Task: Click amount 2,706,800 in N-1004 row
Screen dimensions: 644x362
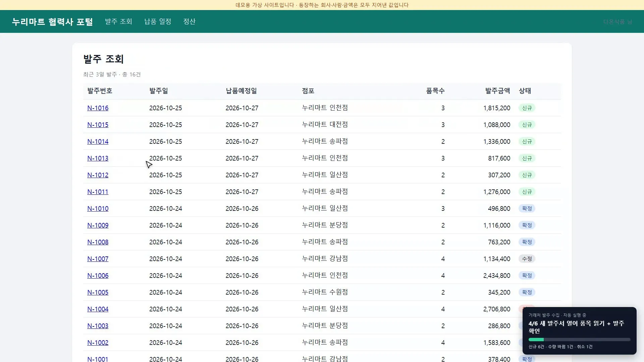Action: pos(496,309)
